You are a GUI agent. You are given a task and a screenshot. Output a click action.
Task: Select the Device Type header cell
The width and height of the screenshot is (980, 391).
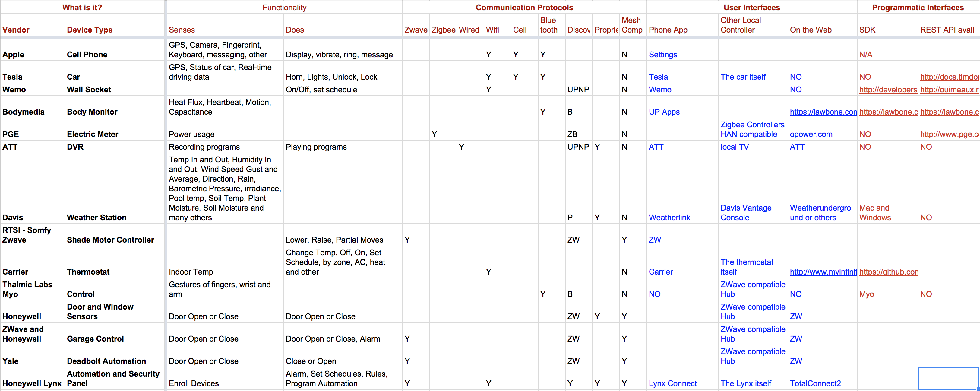90,30
